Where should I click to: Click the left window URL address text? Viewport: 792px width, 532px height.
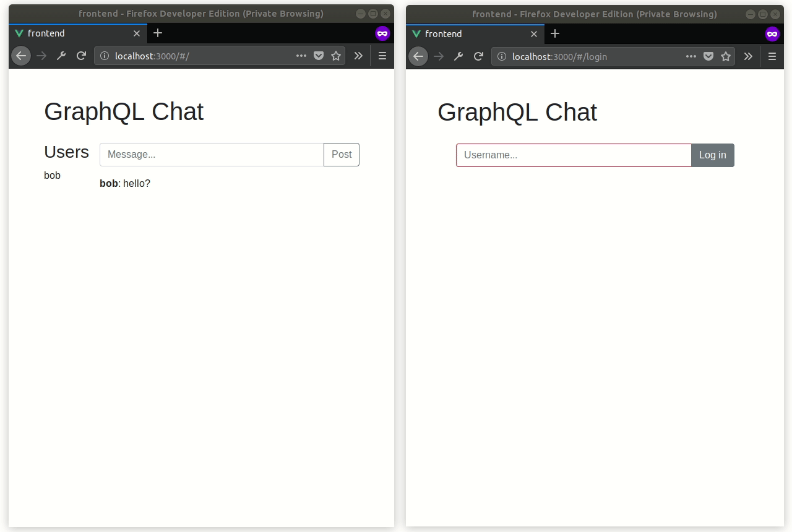coord(152,56)
